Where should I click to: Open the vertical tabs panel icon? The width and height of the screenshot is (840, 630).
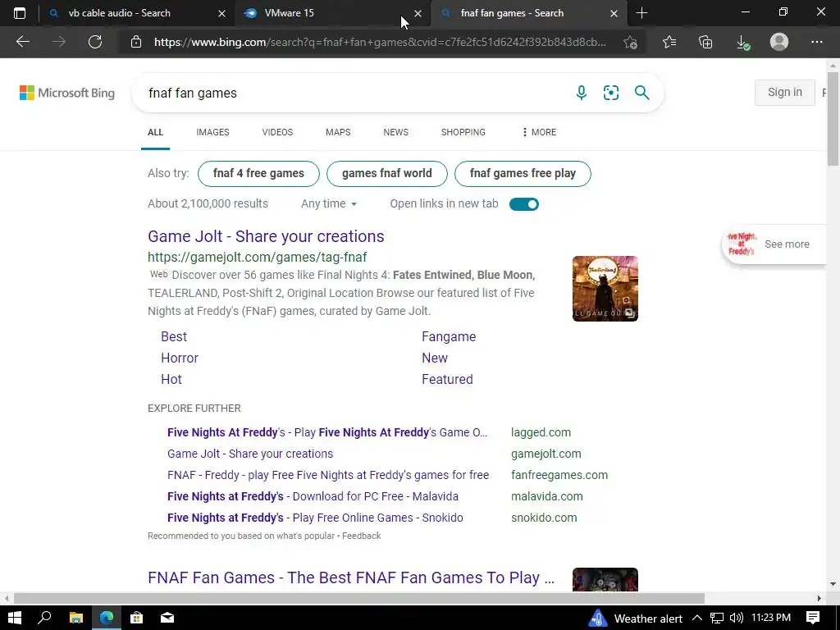(x=20, y=13)
